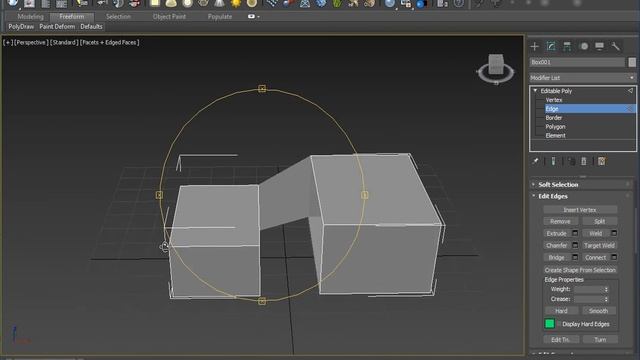The width and height of the screenshot is (640, 360).
Task: Click the sun light icon in top toolbar
Action: tap(236, 4)
